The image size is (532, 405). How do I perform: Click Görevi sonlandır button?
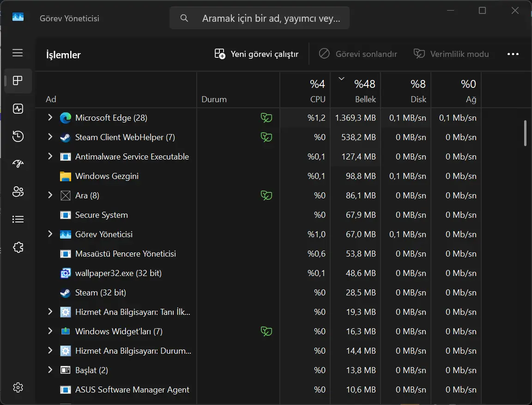click(x=358, y=54)
